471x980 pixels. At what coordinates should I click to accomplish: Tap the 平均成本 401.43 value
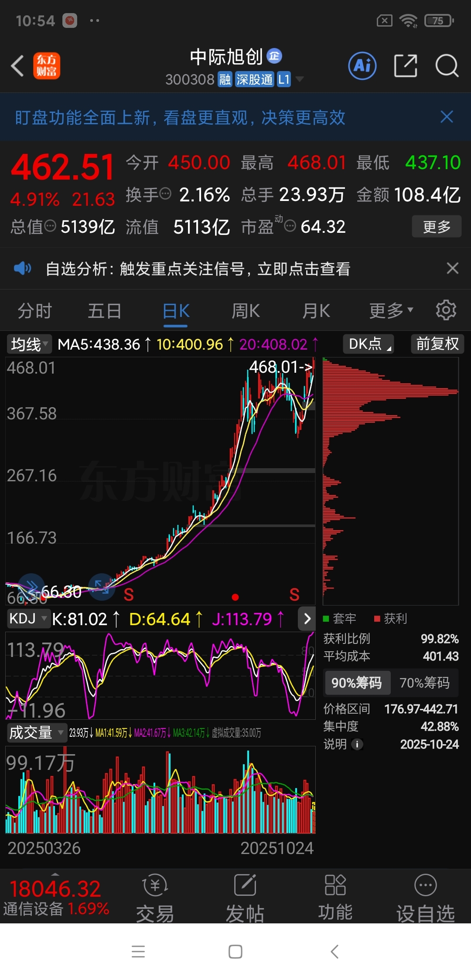tap(441, 656)
